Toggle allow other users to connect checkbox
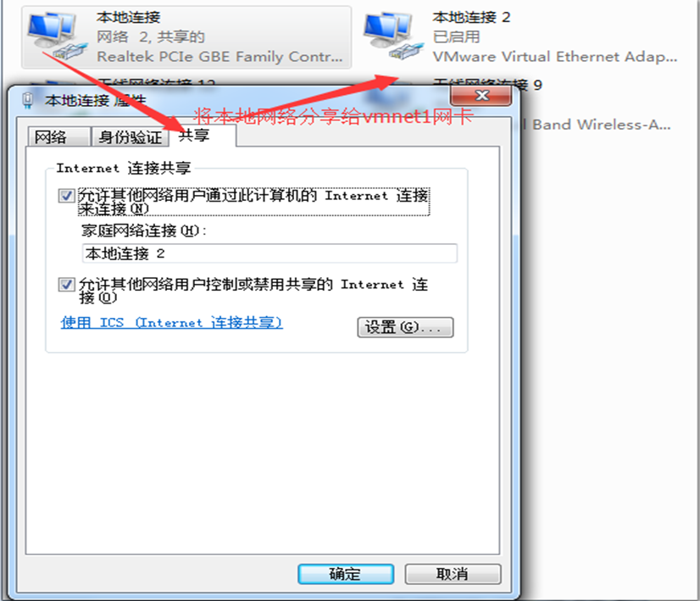Viewport: 700px width, 601px height. 66,196
